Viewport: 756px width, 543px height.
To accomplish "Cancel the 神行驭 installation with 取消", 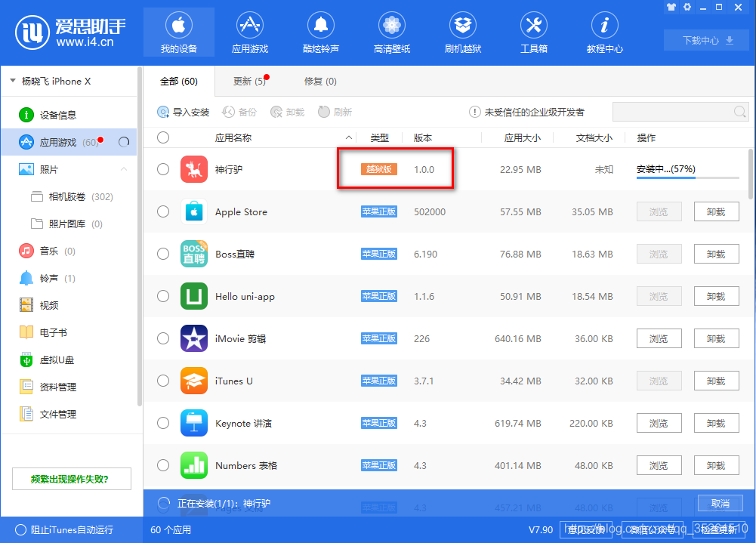I will (719, 503).
